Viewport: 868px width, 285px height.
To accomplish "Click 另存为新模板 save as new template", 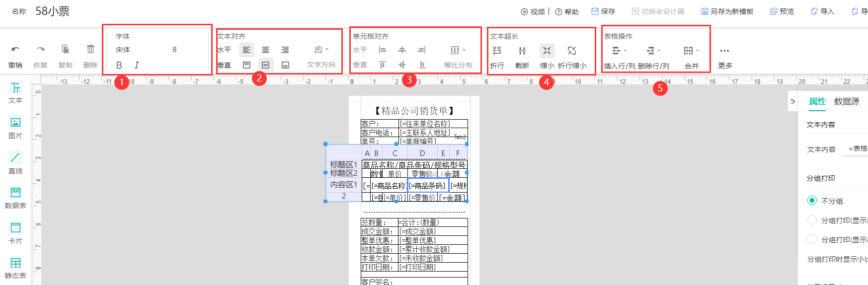I will 727,11.
